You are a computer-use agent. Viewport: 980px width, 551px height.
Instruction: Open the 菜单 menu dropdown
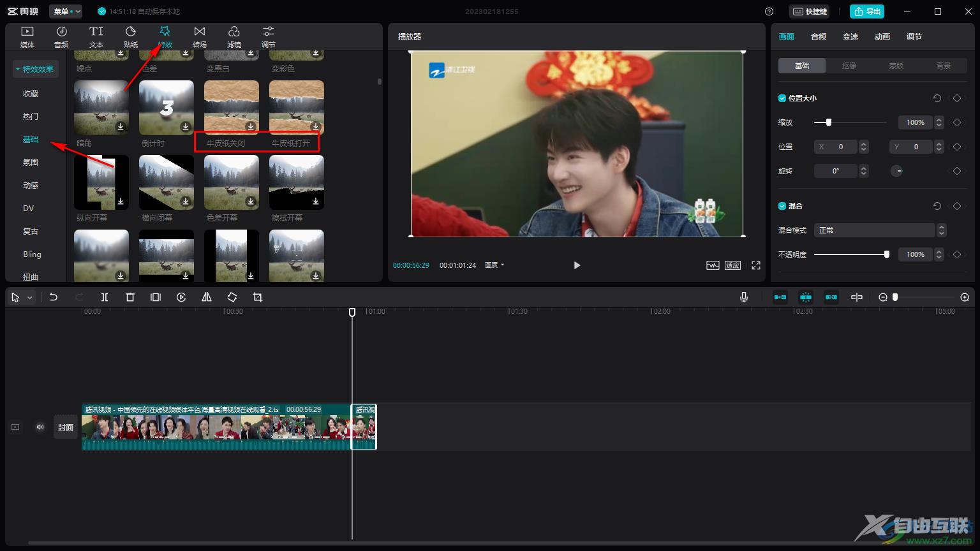[66, 11]
